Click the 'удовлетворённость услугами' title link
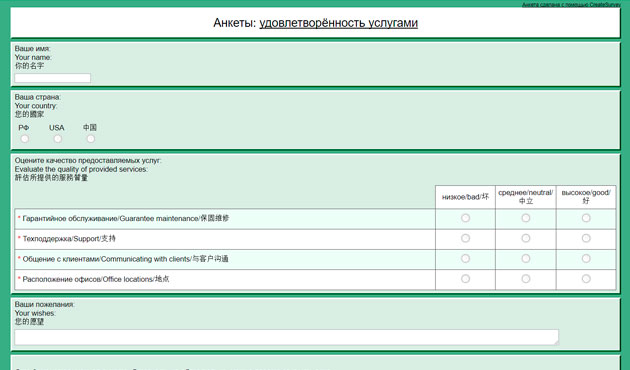 pos(338,23)
